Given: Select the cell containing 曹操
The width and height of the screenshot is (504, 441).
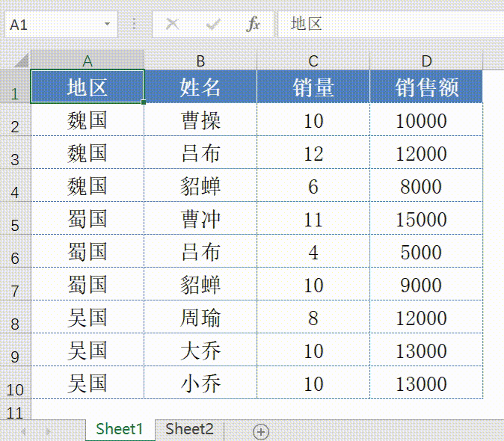Looking at the screenshot, I should pos(200,120).
